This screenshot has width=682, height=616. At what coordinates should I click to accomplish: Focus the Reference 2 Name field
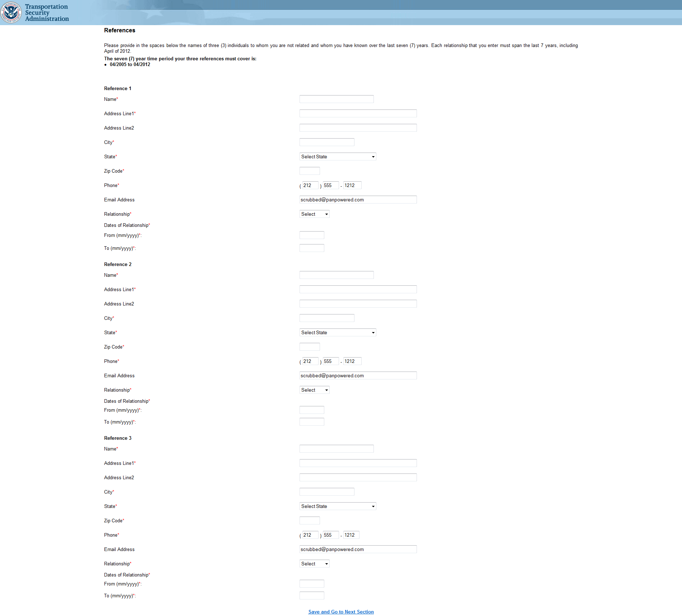[x=337, y=275]
